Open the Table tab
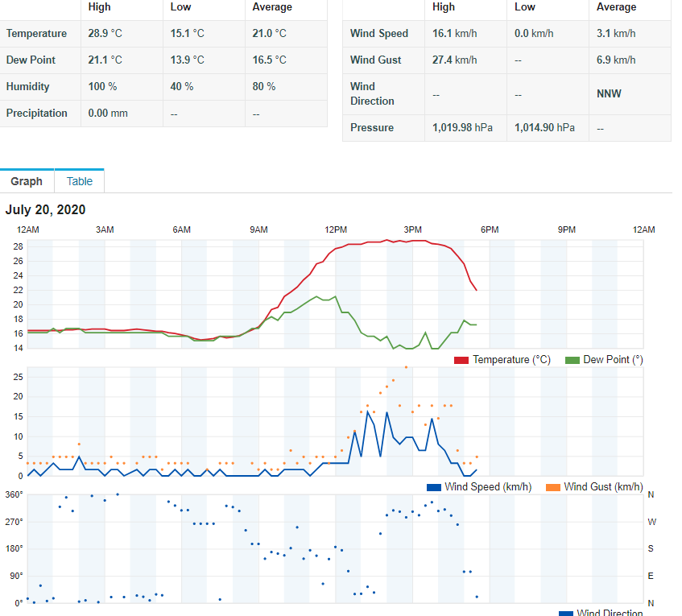 coord(80,181)
